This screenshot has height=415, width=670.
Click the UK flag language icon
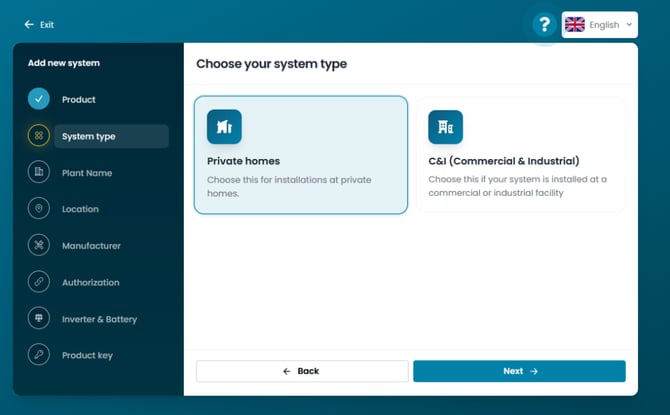pos(575,24)
